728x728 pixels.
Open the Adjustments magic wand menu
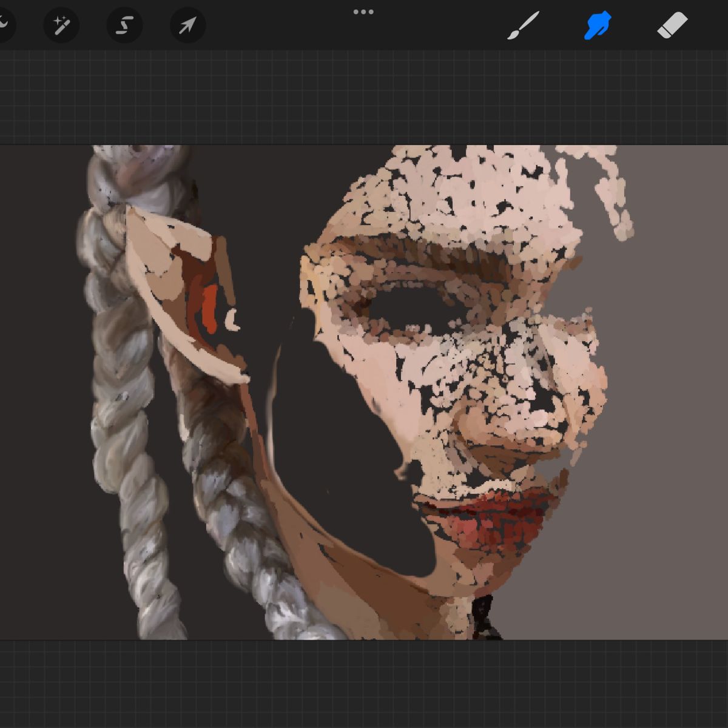pyautogui.click(x=61, y=25)
